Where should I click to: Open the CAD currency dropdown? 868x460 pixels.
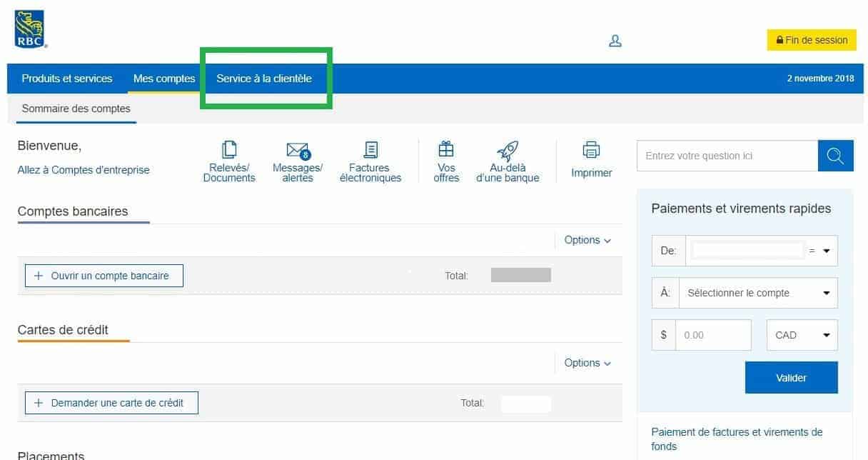click(802, 335)
